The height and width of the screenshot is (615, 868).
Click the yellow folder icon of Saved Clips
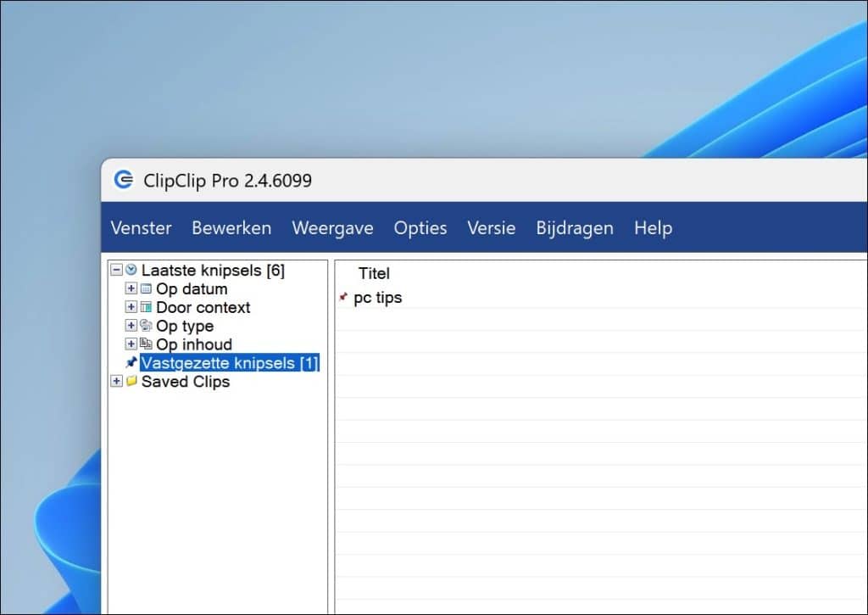(131, 381)
